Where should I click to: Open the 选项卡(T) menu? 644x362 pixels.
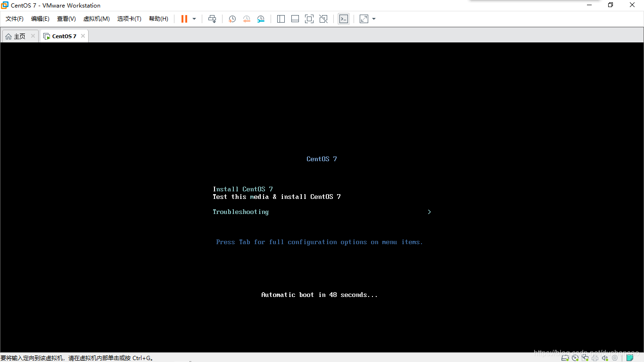(x=129, y=19)
